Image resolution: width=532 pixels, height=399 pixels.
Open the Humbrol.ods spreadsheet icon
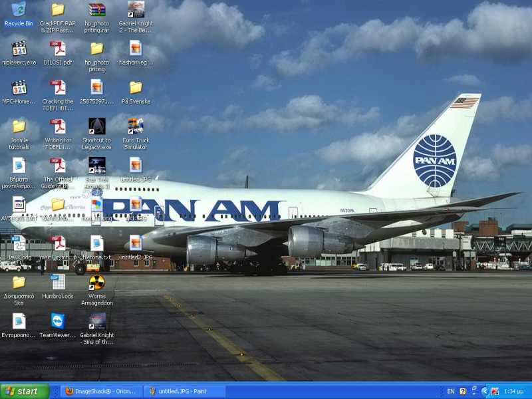click(x=58, y=282)
